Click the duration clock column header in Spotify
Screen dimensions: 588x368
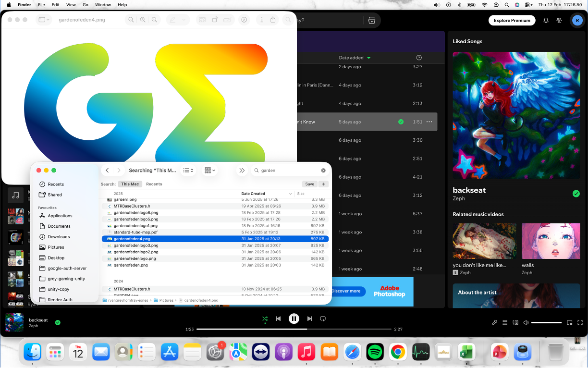[x=419, y=58]
